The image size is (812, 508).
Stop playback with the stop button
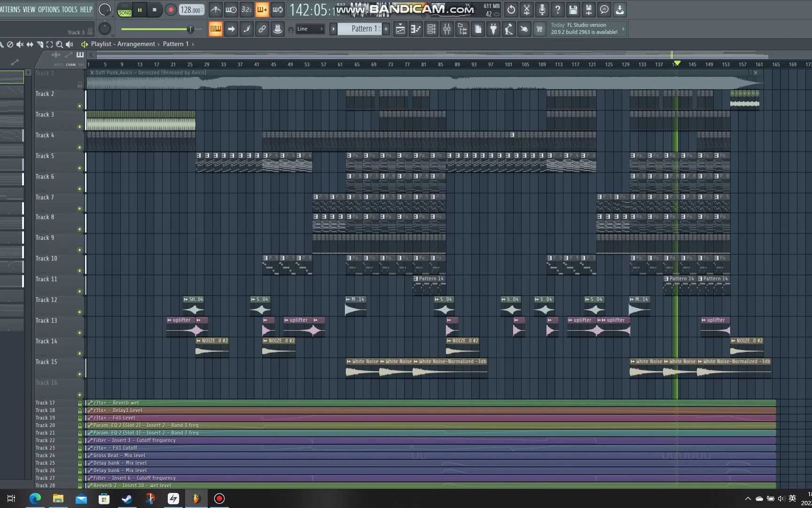tap(155, 9)
